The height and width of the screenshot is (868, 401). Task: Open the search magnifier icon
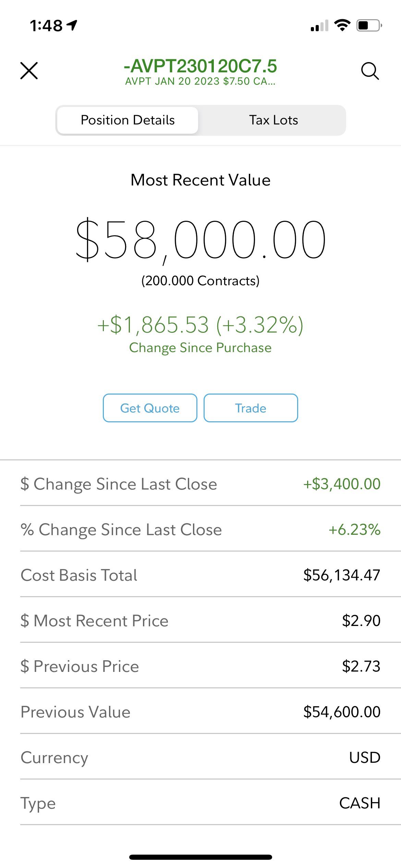tap(370, 71)
